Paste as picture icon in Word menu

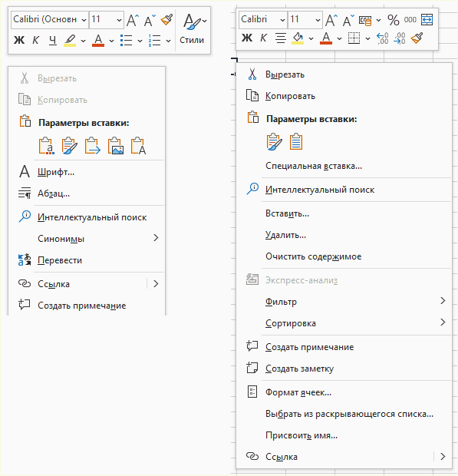116,146
